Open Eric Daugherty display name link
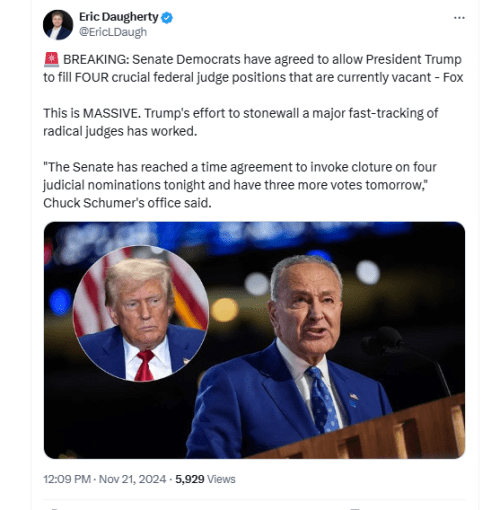This screenshot has width=500, height=510. click(x=119, y=17)
